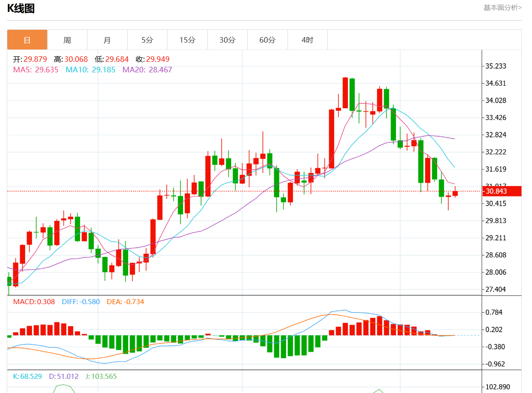Viewport: 532px width, 393px height.
Task: Click the 34.631 price axis label
Action: 496,83
